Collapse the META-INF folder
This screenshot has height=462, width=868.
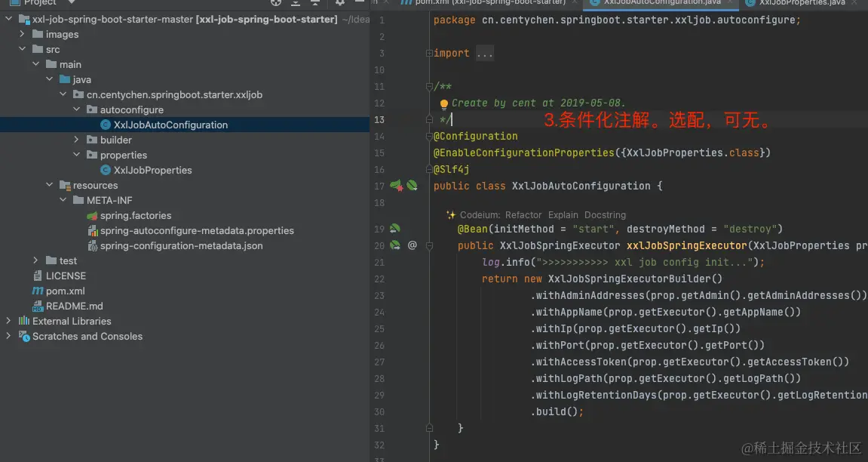tap(63, 200)
